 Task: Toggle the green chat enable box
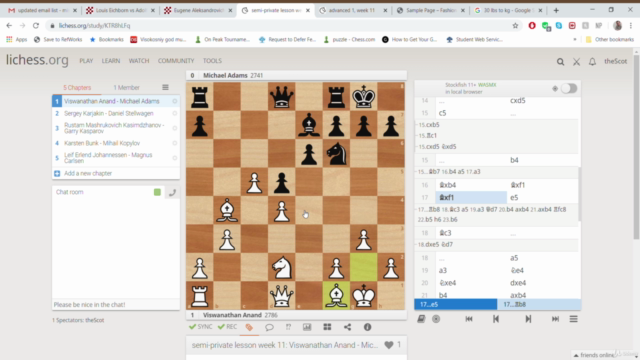[x=157, y=192]
